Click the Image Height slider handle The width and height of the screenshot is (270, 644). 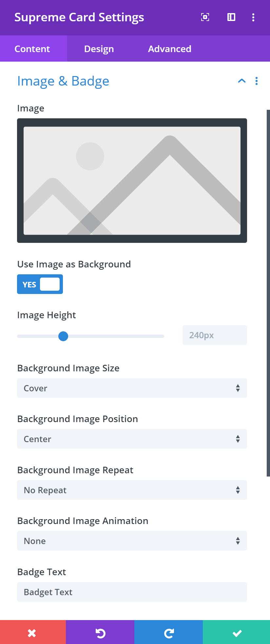coord(63,336)
